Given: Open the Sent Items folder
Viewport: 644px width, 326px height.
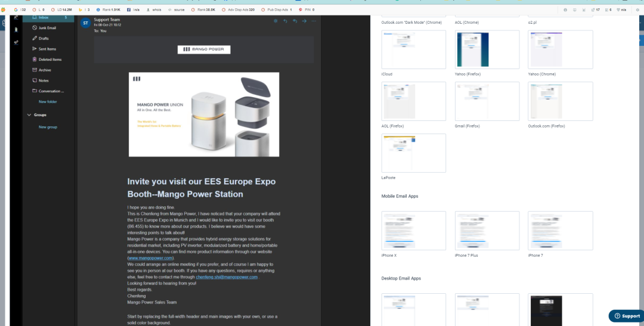Looking at the screenshot, I should point(48,49).
